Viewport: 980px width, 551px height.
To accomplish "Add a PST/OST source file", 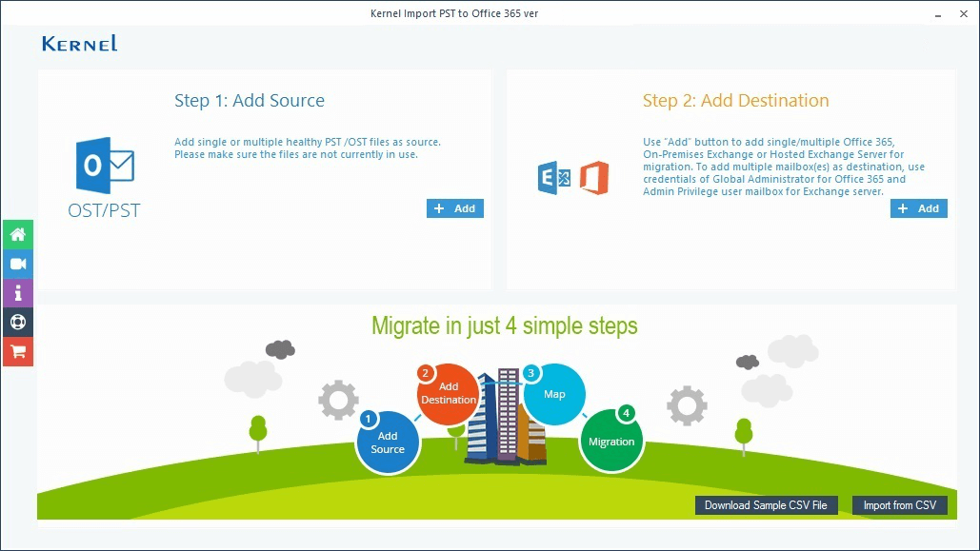I will 455,207.
